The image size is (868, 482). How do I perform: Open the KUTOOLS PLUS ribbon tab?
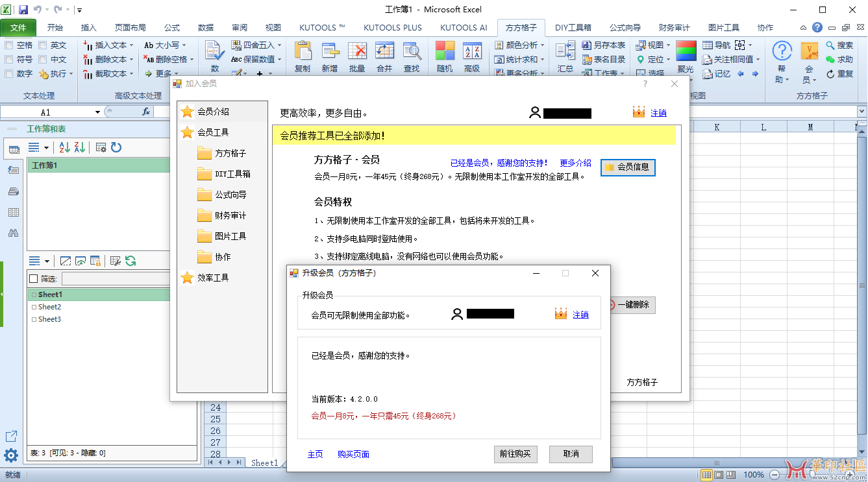(393, 27)
